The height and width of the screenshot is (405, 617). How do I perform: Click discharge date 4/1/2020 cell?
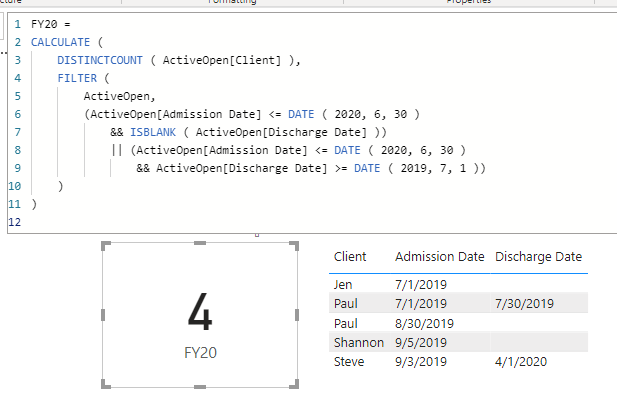[x=521, y=362]
